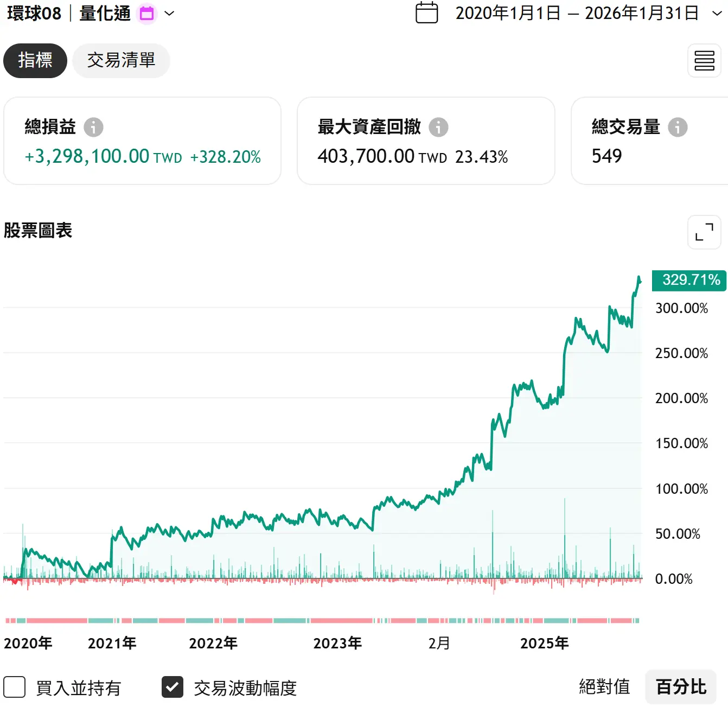Screen dimensions: 728x707
Task: Click the 2023年 time axis label
Action: click(x=337, y=644)
